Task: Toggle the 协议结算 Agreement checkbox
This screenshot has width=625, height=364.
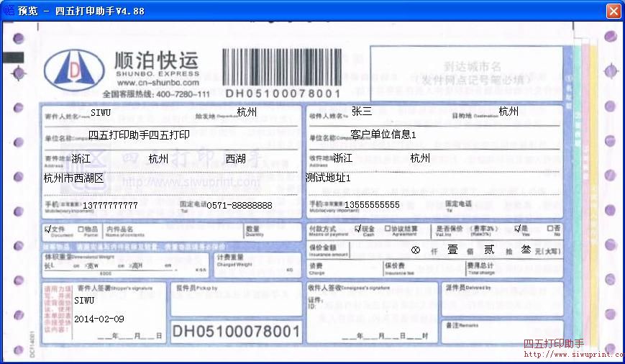Action: (x=387, y=229)
